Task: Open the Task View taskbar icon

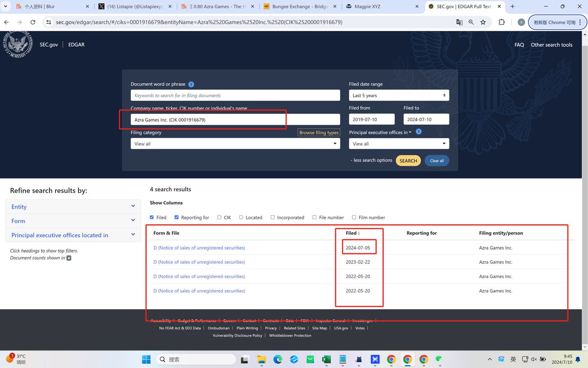Action: point(245,359)
